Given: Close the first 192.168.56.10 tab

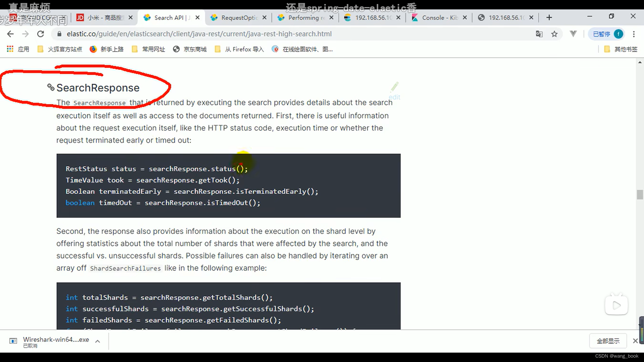Looking at the screenshot, I should (x=398, y=17).
